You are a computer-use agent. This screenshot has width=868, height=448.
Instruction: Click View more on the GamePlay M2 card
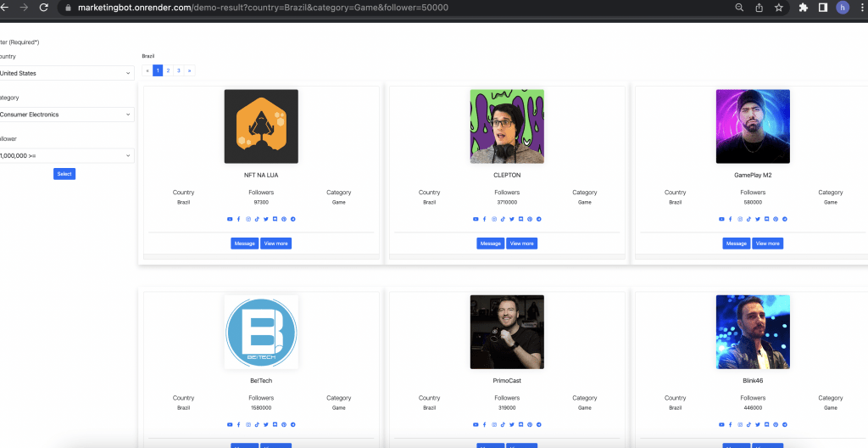pos(767,244)
